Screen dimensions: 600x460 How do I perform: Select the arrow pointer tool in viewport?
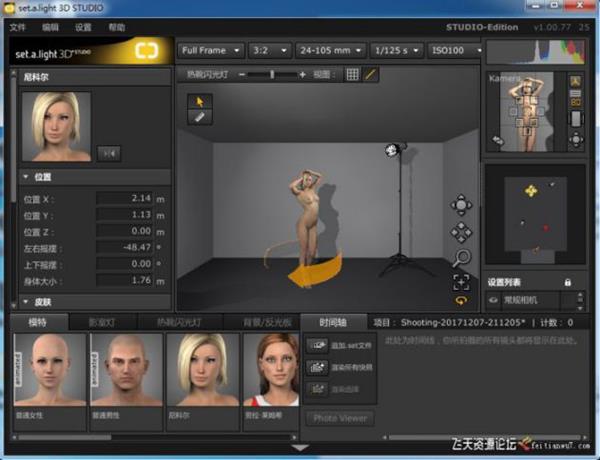199,102
